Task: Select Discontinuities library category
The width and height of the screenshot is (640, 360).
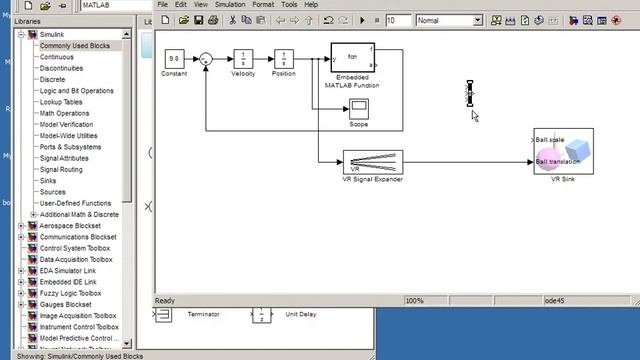Action: 61,68
